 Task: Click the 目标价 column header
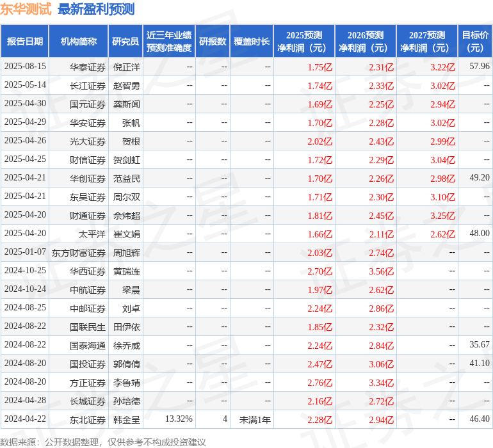tap(475, 42)
